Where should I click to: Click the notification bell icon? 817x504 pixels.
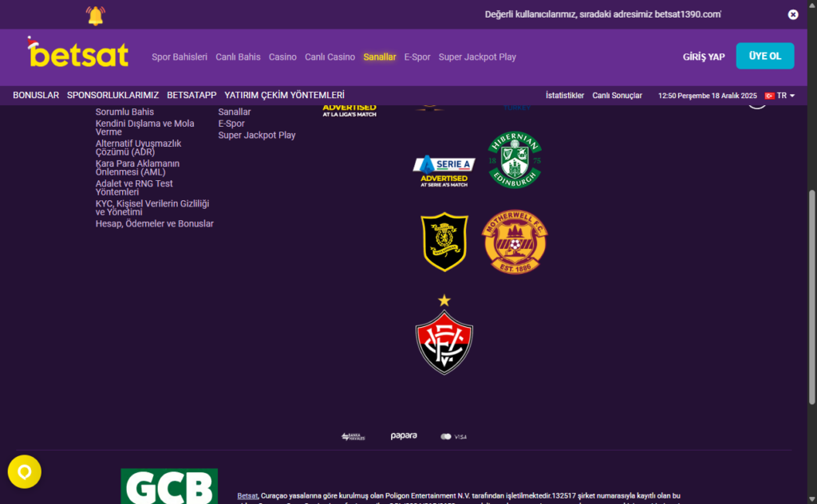[96, 16]
